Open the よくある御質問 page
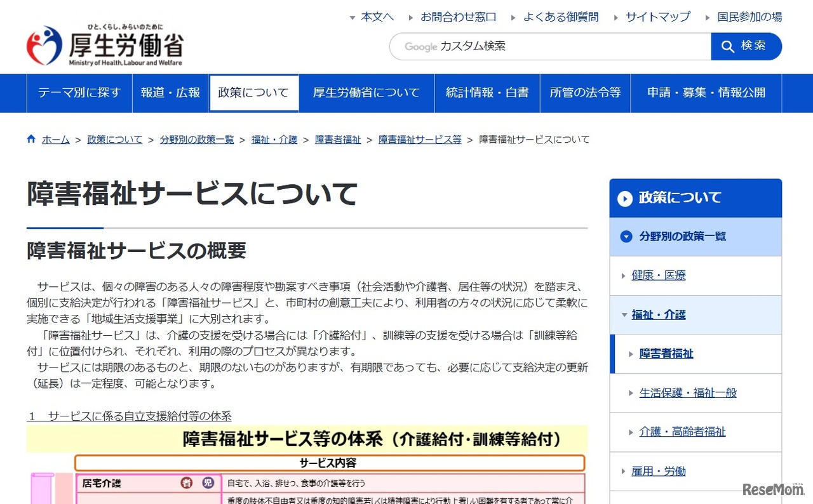 coord(561,17)
